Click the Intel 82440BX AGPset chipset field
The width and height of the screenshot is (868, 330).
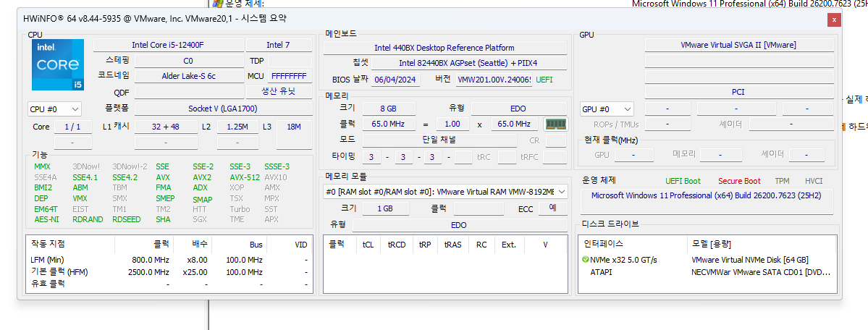(x=468, y=63)
